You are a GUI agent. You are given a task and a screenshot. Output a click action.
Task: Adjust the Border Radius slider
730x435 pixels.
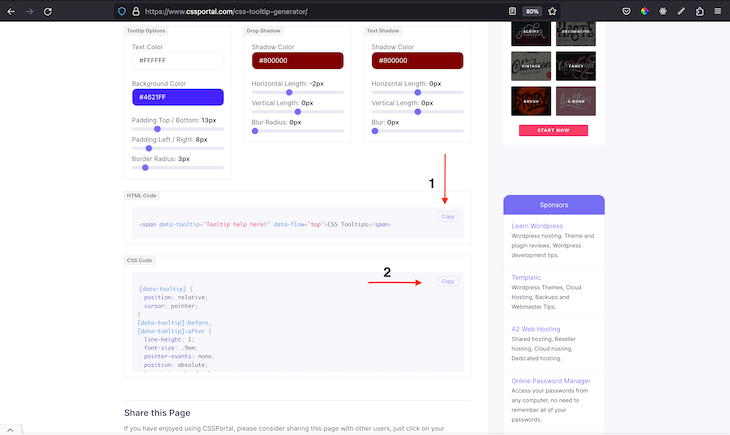click(178, 168)
